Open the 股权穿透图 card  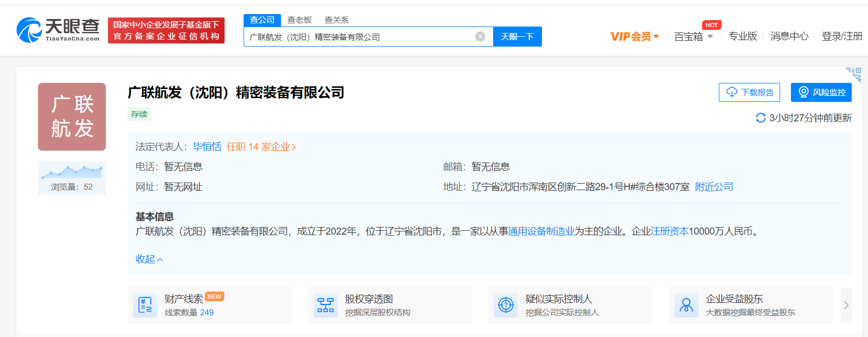390,305
